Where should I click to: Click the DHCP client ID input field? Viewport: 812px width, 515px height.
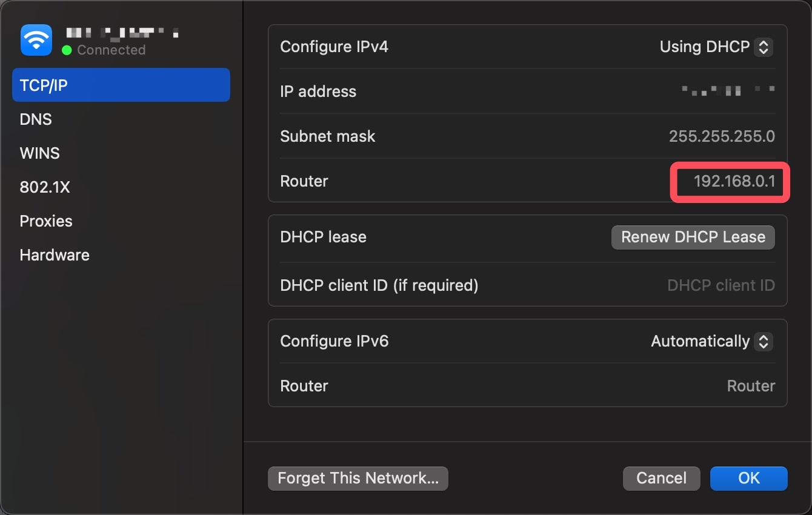[721, 285]
